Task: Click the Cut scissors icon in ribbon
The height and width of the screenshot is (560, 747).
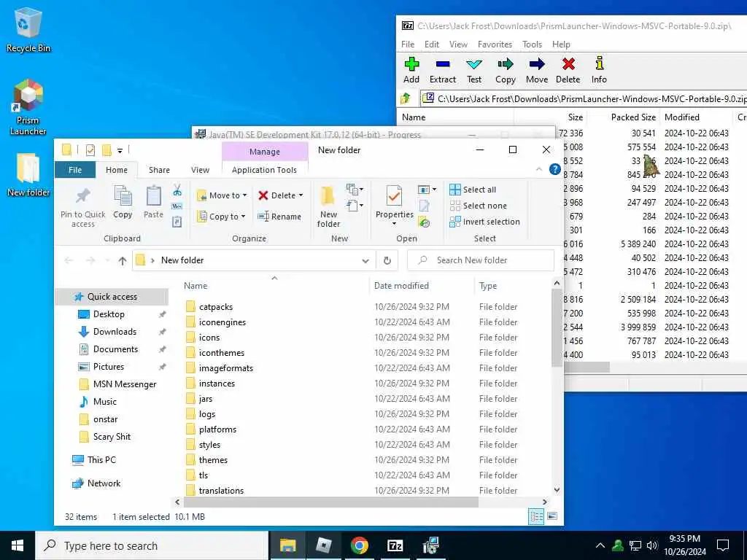Action: (177, 190)
